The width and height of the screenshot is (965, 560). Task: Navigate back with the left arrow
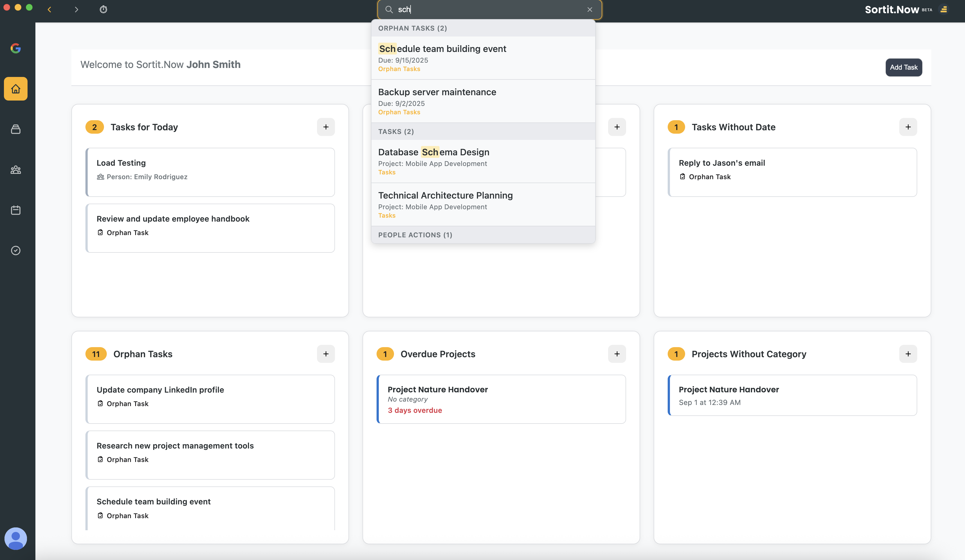(49, 10)
